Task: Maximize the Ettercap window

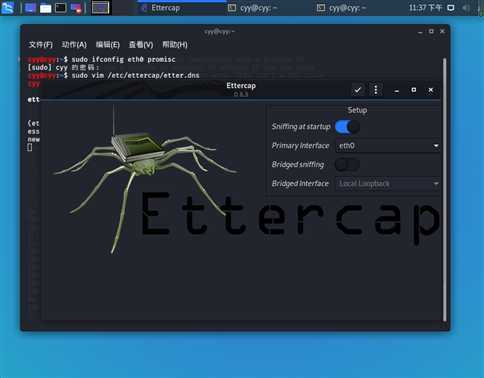Action: pyautogui.click(x=414, y=90)
